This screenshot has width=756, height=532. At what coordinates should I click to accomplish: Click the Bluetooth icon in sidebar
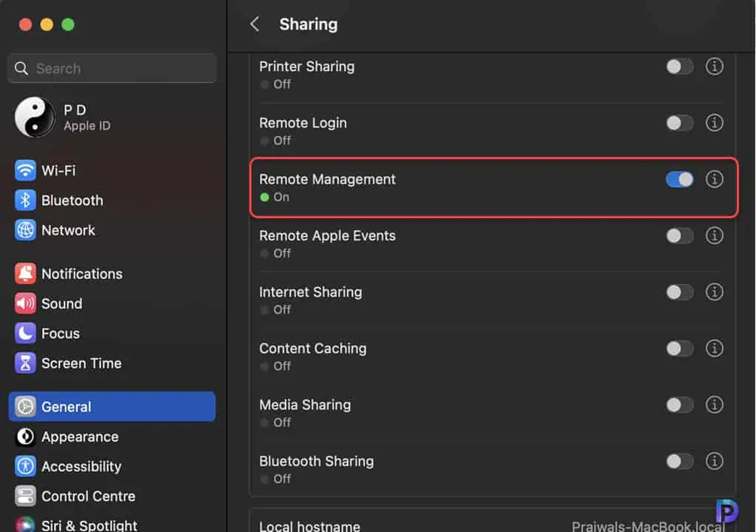[x=25, y=201]
